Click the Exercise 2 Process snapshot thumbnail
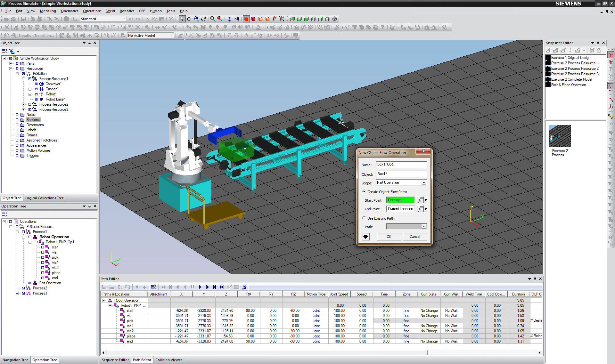This screenshot has width=615, height=364. (x=560, y=136)
